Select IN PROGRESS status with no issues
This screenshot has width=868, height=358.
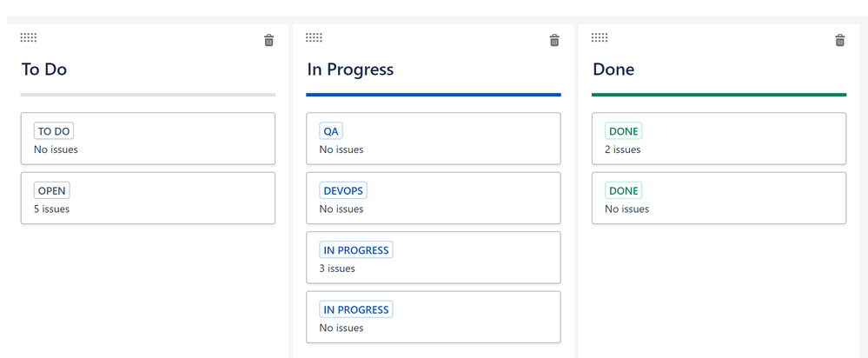click(x=434, y=317)
